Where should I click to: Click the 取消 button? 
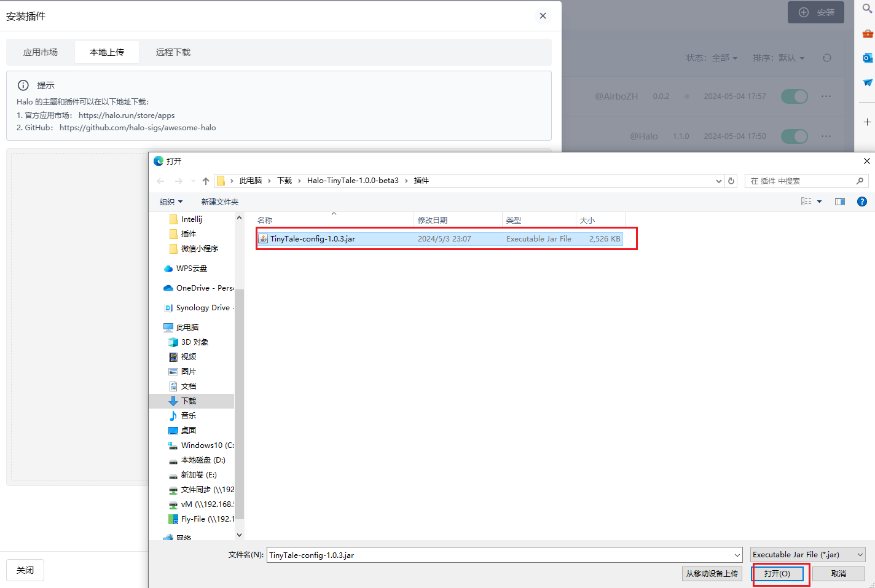coord(839,573)
